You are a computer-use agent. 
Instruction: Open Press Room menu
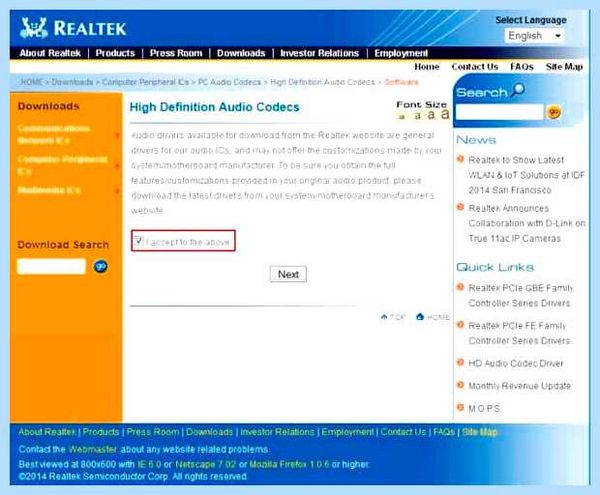[176, 53]
